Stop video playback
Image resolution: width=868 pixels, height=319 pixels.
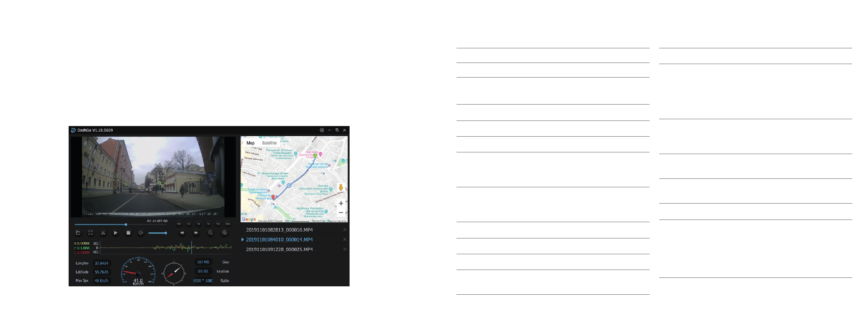(x=128, y=232)
